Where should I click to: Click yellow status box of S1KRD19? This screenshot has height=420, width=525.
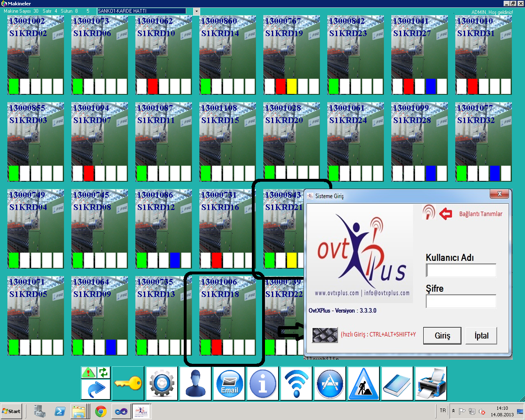click(x=292, y=87)
